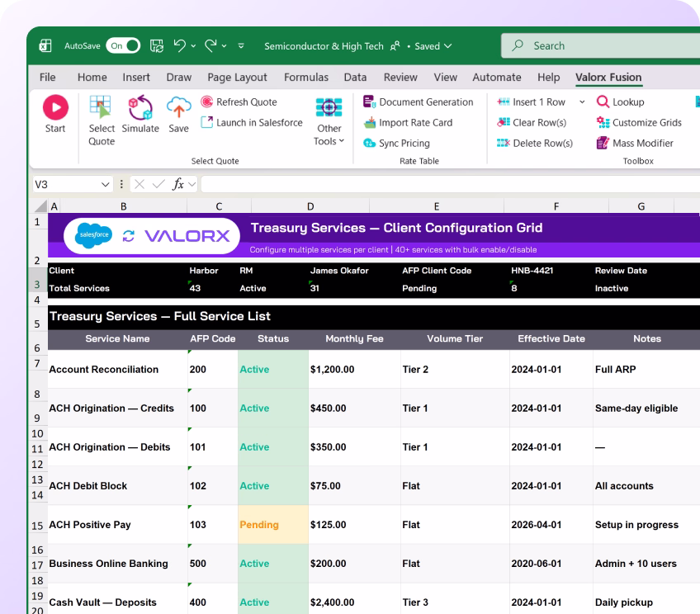Open the Insert 1 Row dropdown arrow

click(x=582, y=102)
